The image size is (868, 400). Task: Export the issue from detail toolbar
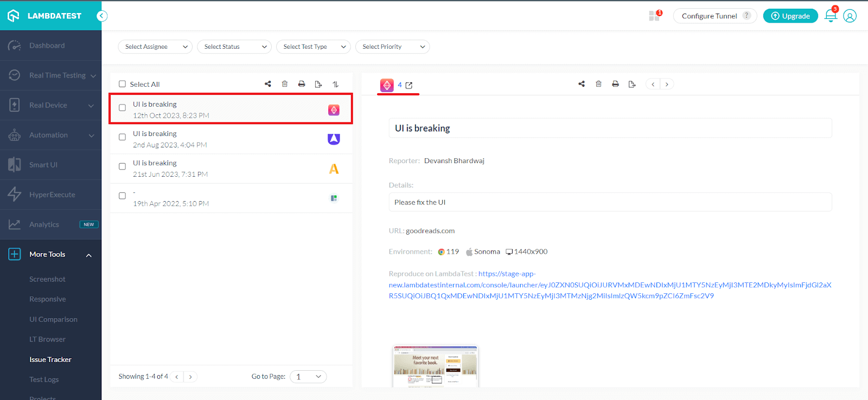tap(632, 84)
